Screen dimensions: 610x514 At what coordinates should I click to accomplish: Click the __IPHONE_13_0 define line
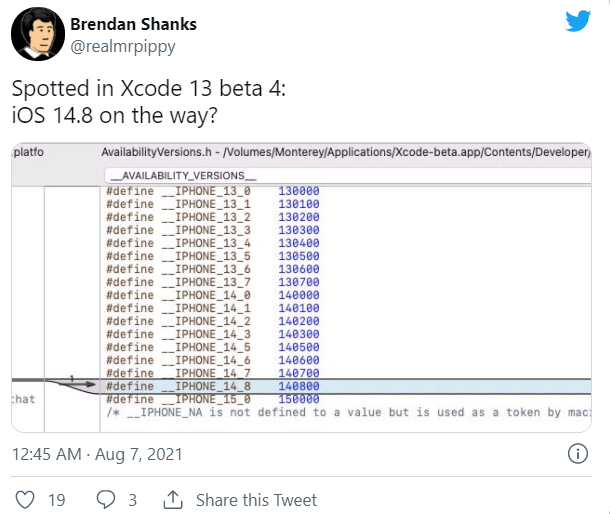click(x=212, y=191)
